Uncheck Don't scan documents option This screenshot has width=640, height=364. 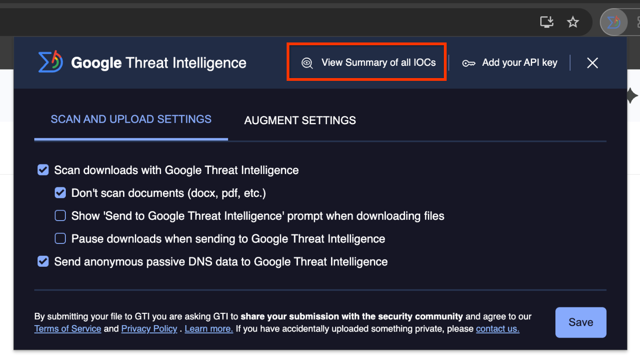pos(60,193)
